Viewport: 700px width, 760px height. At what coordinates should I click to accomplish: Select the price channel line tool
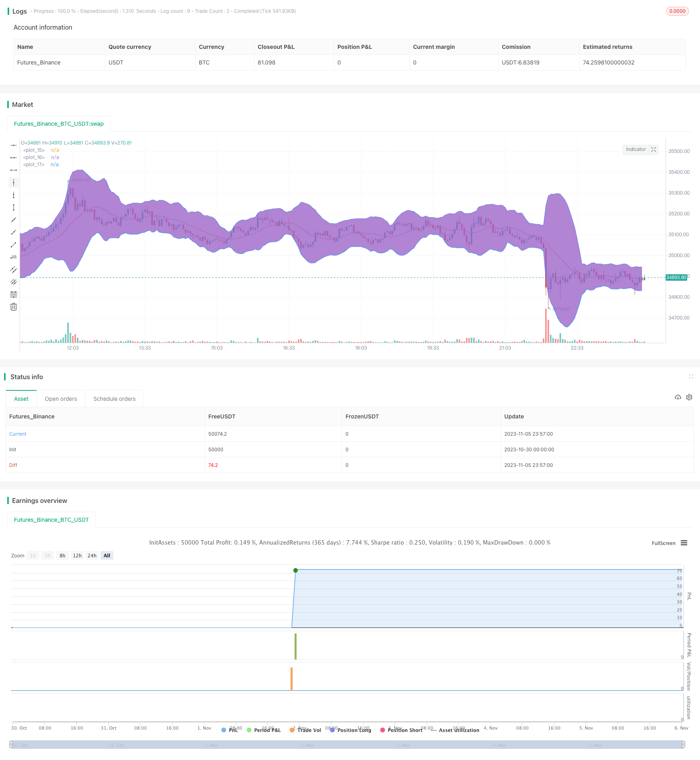point(14,269)
